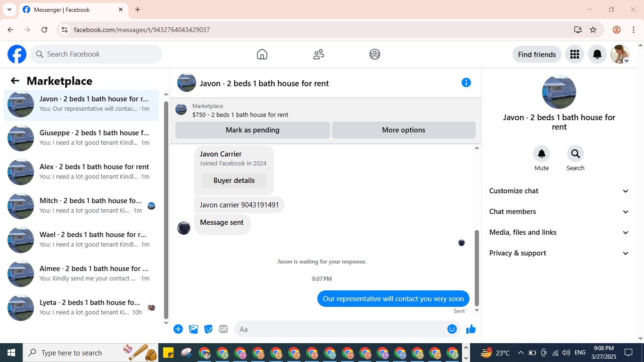644x362 pixels.
Task: Click the browser address bar URL
Action: point(142,30)
